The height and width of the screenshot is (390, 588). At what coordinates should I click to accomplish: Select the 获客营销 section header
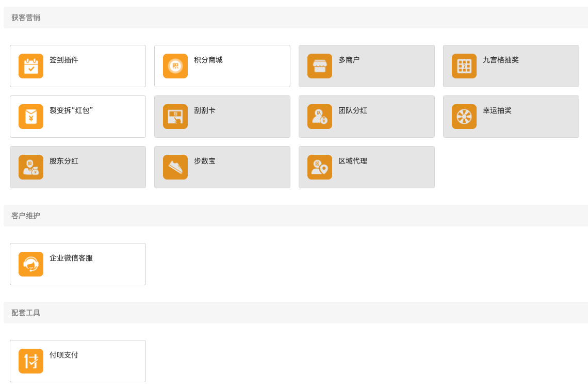[26, 18]
